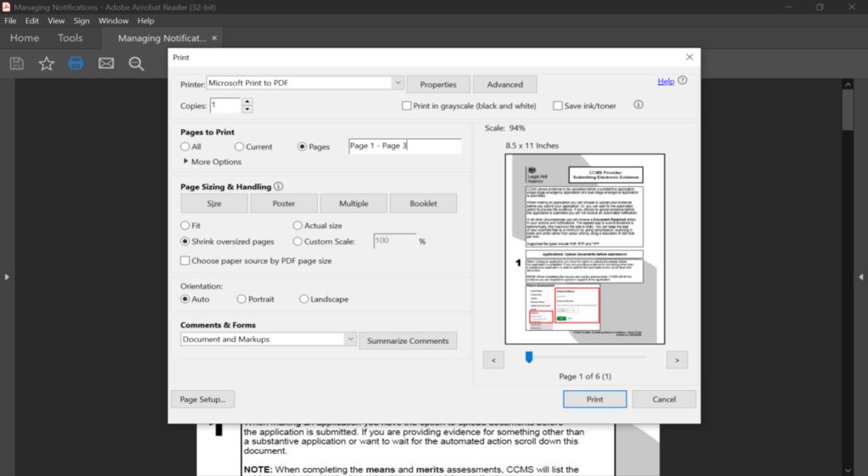The width and height of the screenshot is (868, 476).
Task: Click the Pages range input field
Action: [404, 146]
